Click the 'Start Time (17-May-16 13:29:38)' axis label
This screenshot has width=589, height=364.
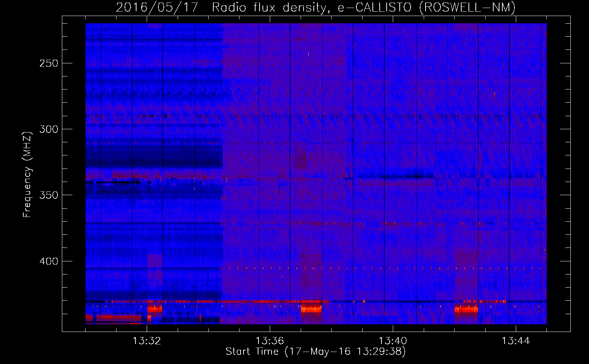click(316, 352)
